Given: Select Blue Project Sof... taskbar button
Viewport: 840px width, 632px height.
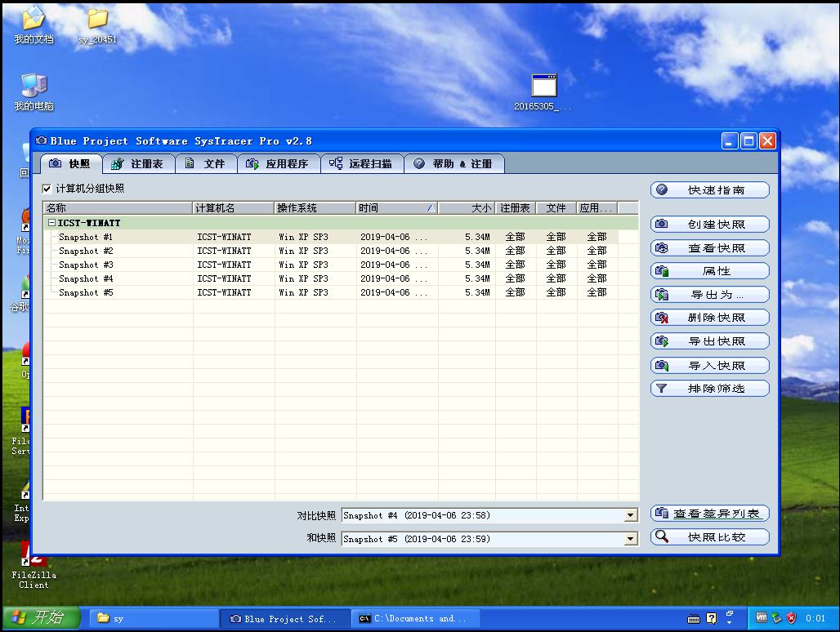Looking at the screenshot, I should [284, 619].
